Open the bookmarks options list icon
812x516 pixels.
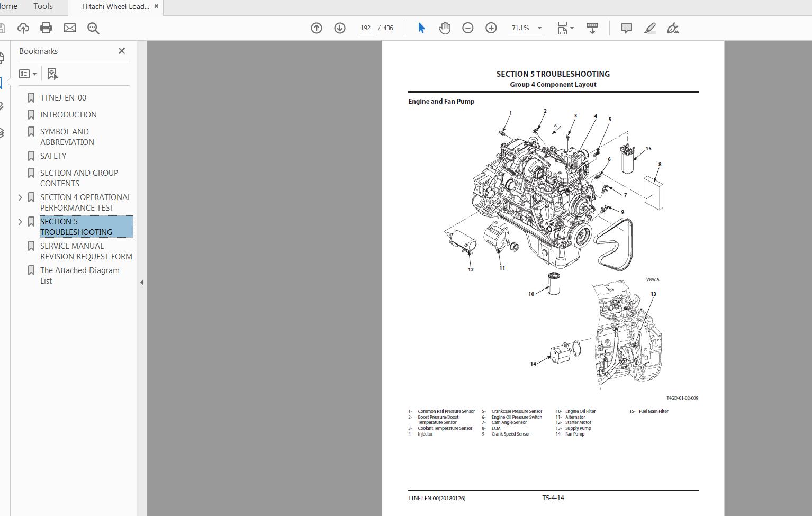click(24, 74)
